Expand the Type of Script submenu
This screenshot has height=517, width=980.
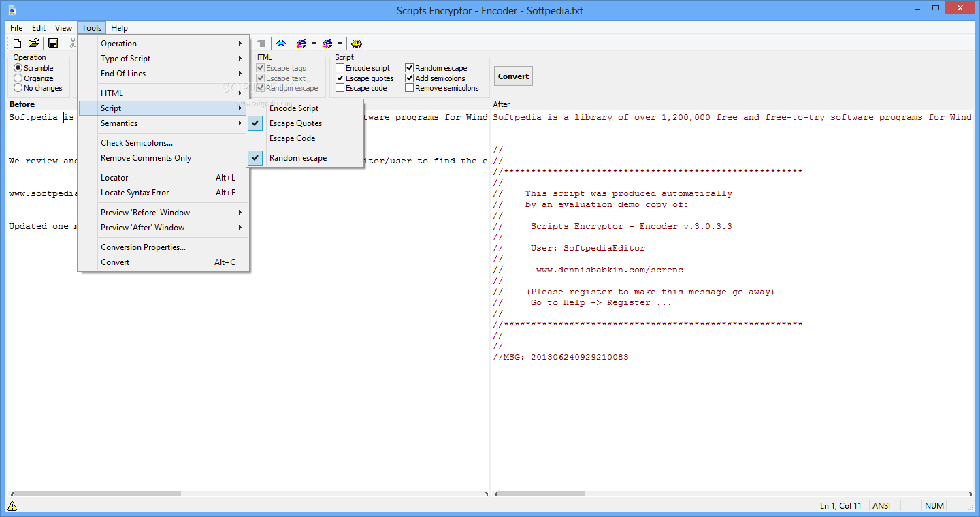163,59
